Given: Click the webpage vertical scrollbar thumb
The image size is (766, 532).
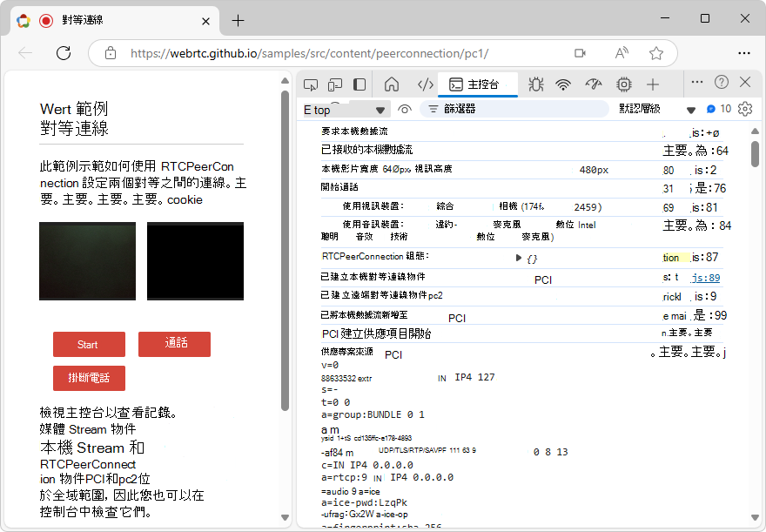Looking at the screenshot, I should (286, 251).
